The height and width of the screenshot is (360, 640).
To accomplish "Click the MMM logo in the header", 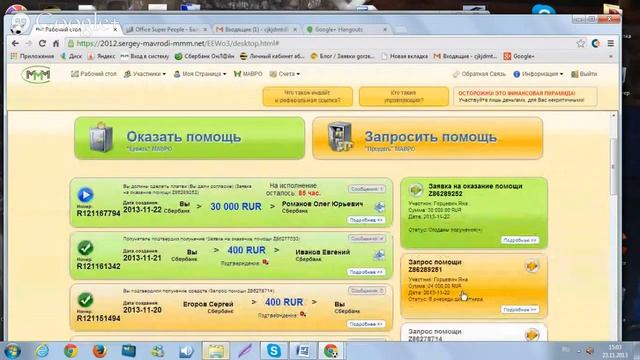I will 37,75.
